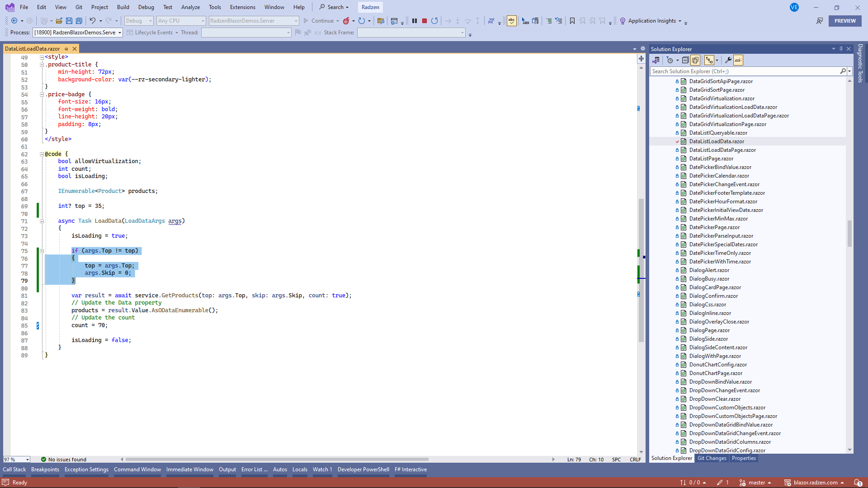Toggle Show All Files in Solution Explorer

tap(695, 60)
